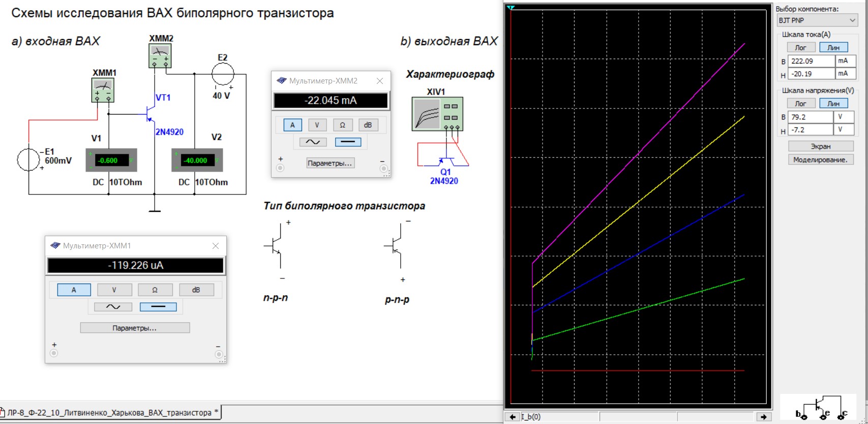The image size is (868, 424).
Task: Set XMM2 multimeter to AC signal mode
Action: click(x=313, y=142)
